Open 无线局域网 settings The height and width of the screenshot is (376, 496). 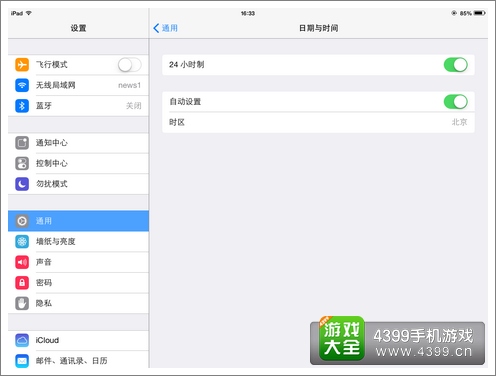[78, 85]
